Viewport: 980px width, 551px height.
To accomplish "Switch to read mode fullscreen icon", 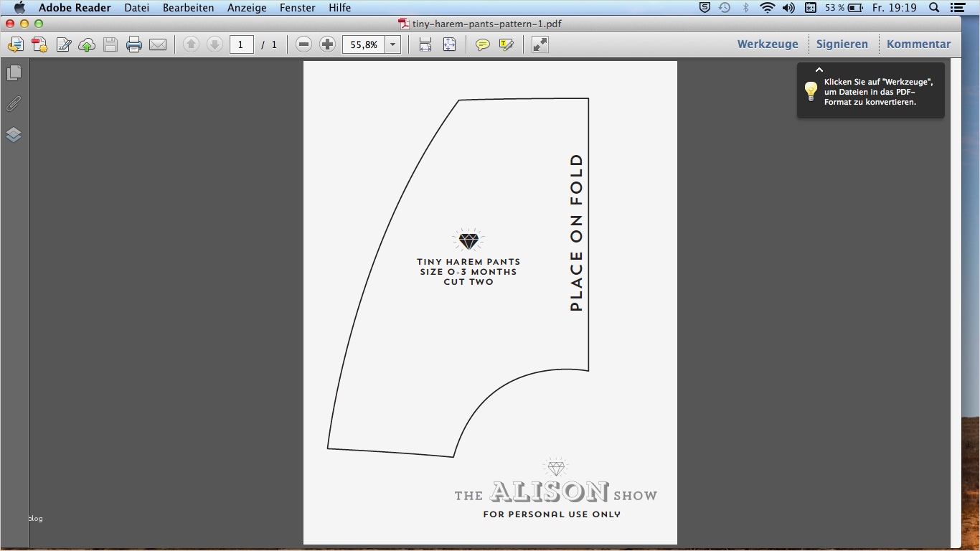I will click(540, 44).
